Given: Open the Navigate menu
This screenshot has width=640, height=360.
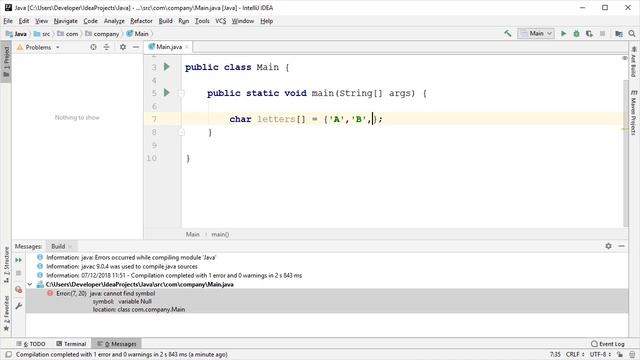Looking at the screenshot, I should [65, 21].
